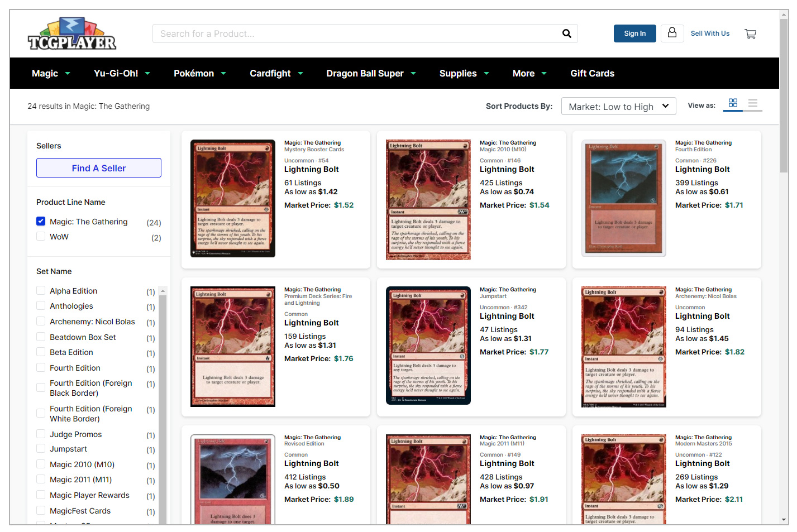This screenshot has width=797, height=532.
Task: Check the Archenemy: Nicol Bolas filter
Action: click(41, 322)
